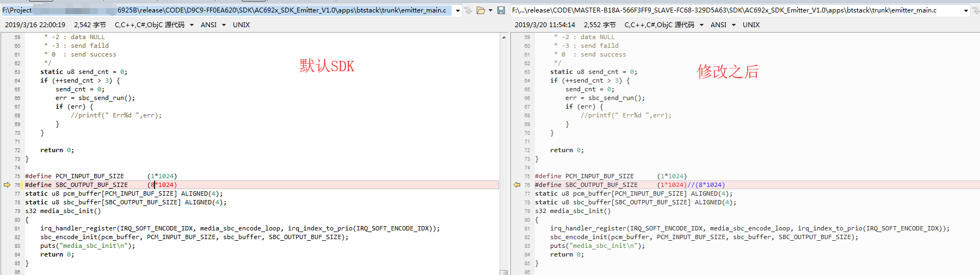Open the right file path history dropdown
Image resolution: width=980 pixels, height=275 pixels.
point(966,10)
